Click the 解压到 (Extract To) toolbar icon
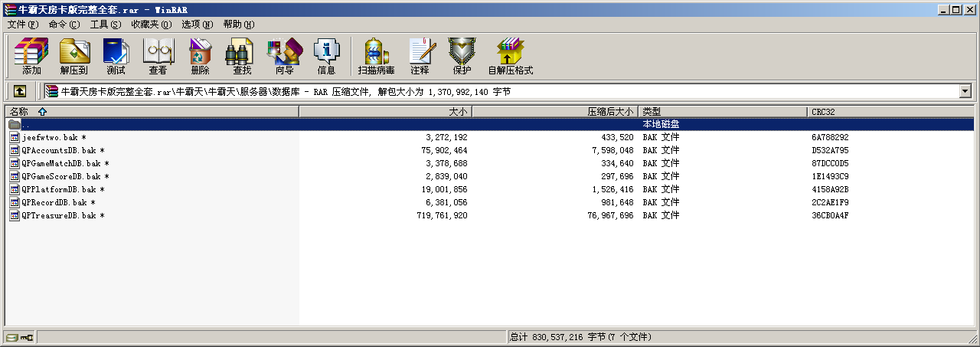Image resolution: width=980 pixels, height=347 pixels. (x=73, y=56)
